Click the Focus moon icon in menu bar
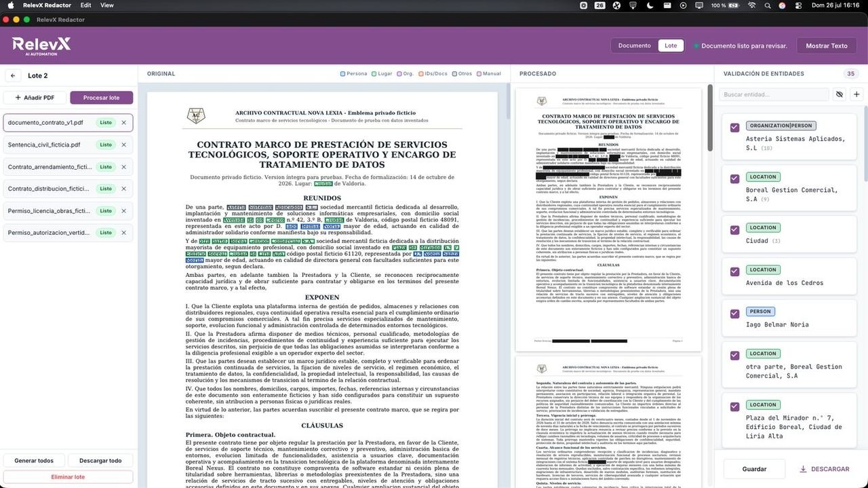The height and width of the screenshot is (488, 868). 649,5
